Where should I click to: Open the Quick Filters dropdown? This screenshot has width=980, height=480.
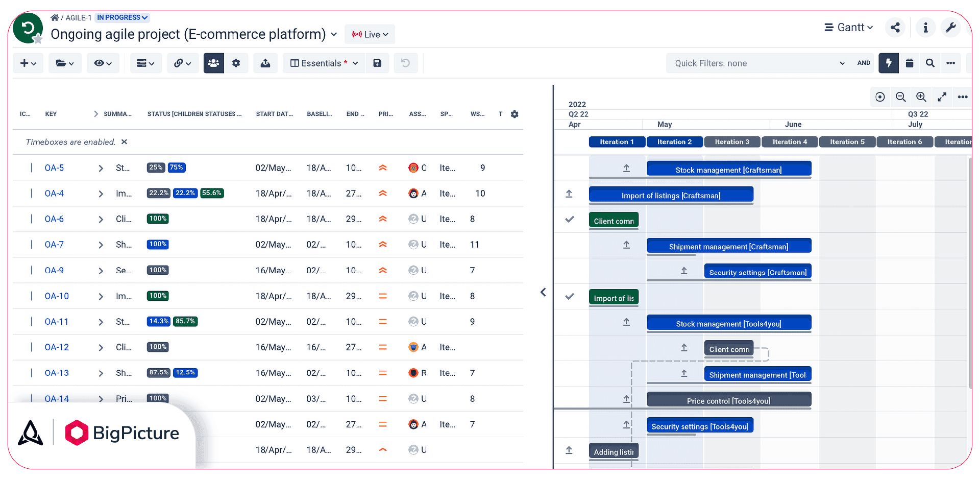[x=759, y=63]
